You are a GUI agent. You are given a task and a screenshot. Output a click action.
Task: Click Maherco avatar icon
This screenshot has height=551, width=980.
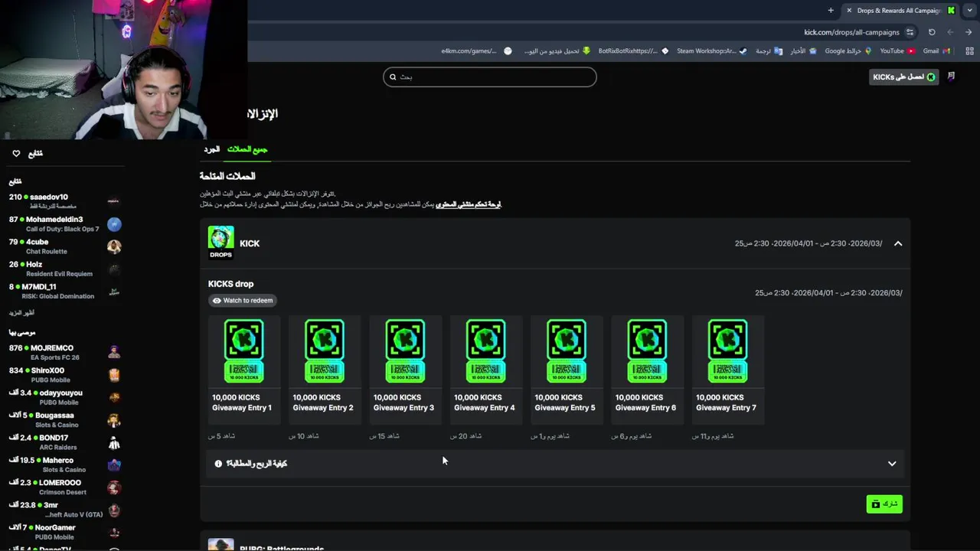pos(114,465)
